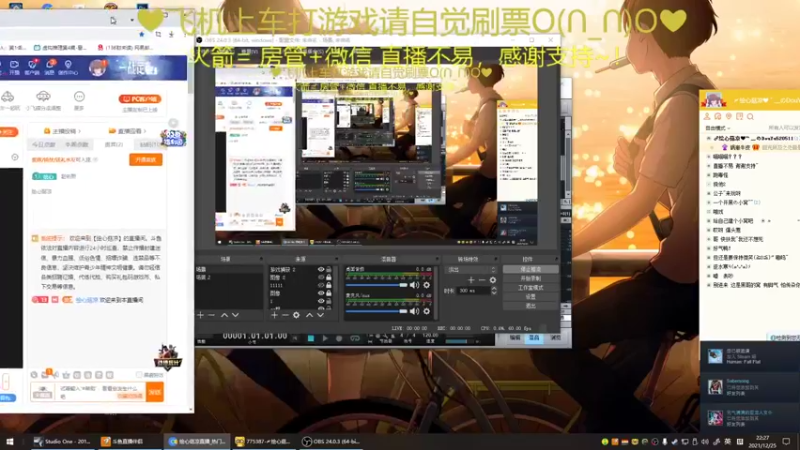Open the Windows Start menu
The height and width of the screenshot is (450, 800).
(9, 441)
